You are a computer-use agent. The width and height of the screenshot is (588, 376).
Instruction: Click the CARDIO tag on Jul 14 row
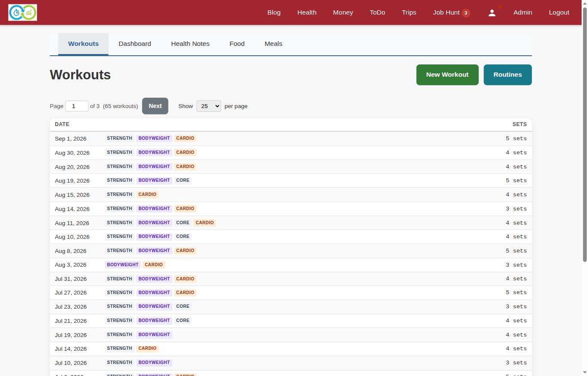click(x=147, y=349)
